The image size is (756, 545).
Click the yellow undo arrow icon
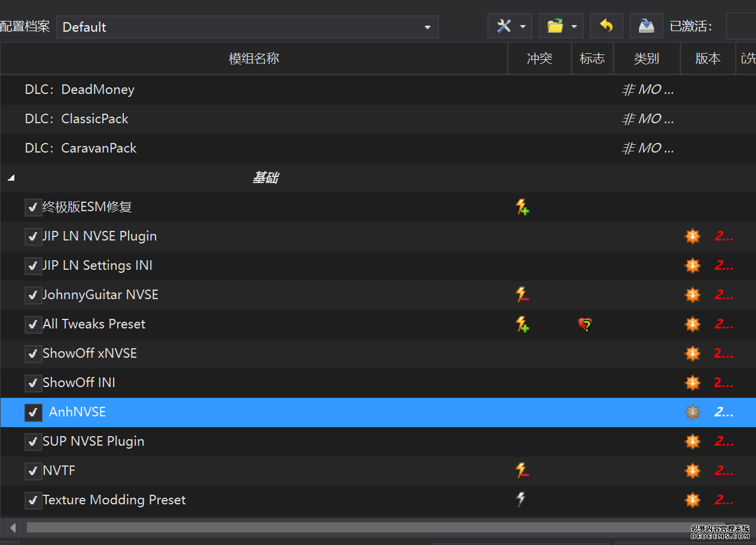coord(606,26)
